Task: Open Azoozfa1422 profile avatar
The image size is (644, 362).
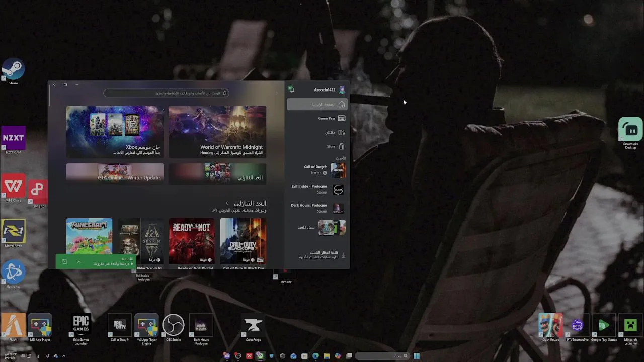Action: [x=342, y=89]
